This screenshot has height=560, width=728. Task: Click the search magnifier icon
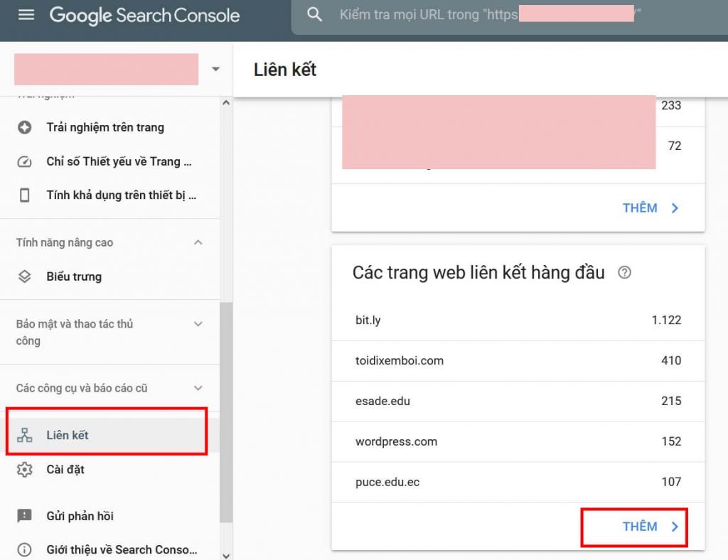[314, 14]
